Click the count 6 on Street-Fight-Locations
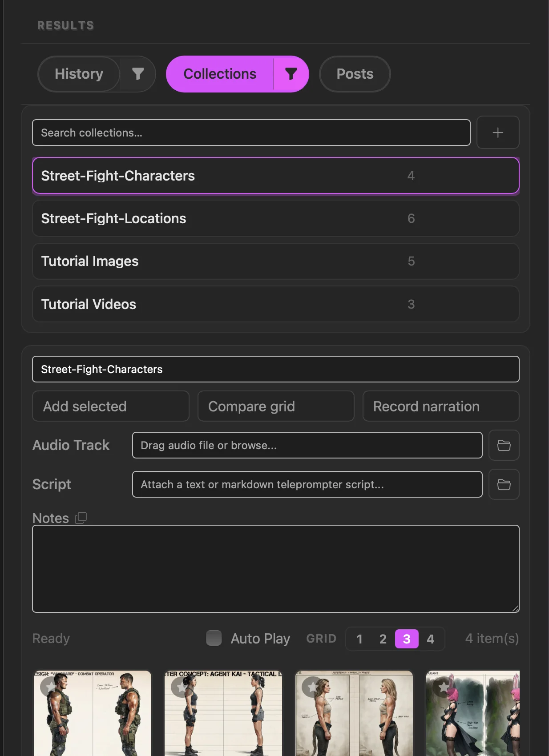Viewport: 549px width, 756px height. [x=411, y=218]
